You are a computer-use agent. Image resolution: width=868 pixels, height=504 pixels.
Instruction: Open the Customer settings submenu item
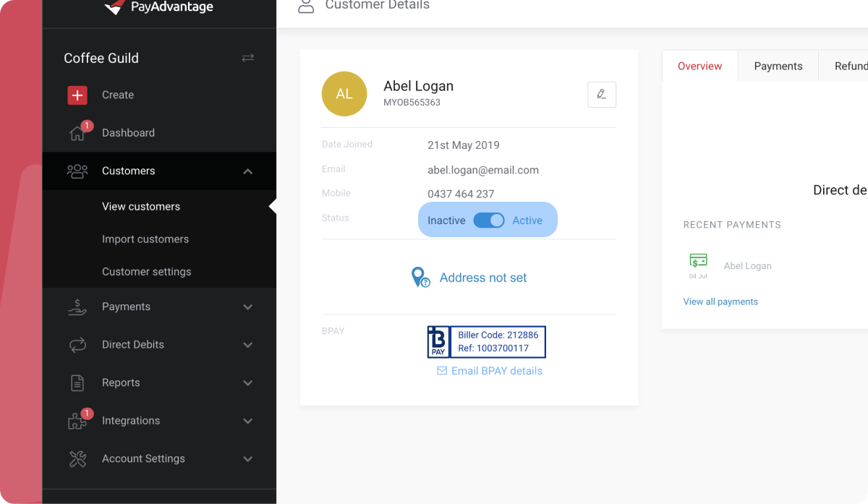pos(147,272)
